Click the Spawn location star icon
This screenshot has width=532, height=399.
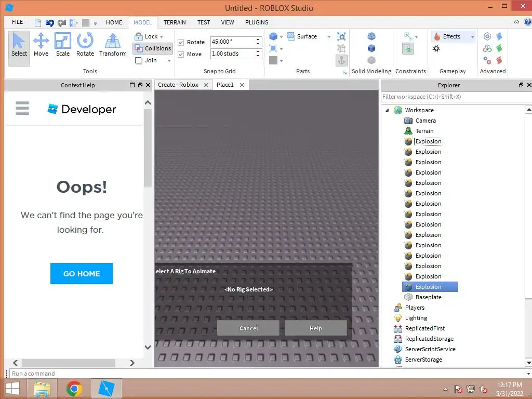tap(436, 48)
